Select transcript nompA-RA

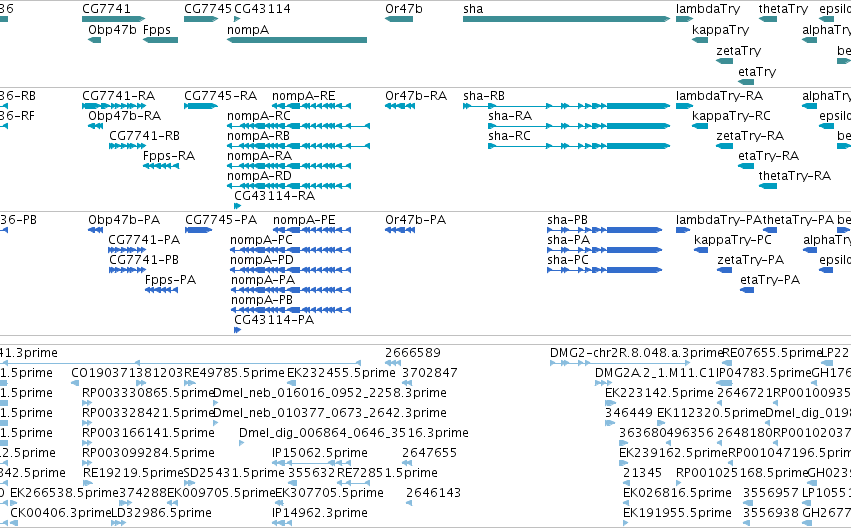coord(259,156)
